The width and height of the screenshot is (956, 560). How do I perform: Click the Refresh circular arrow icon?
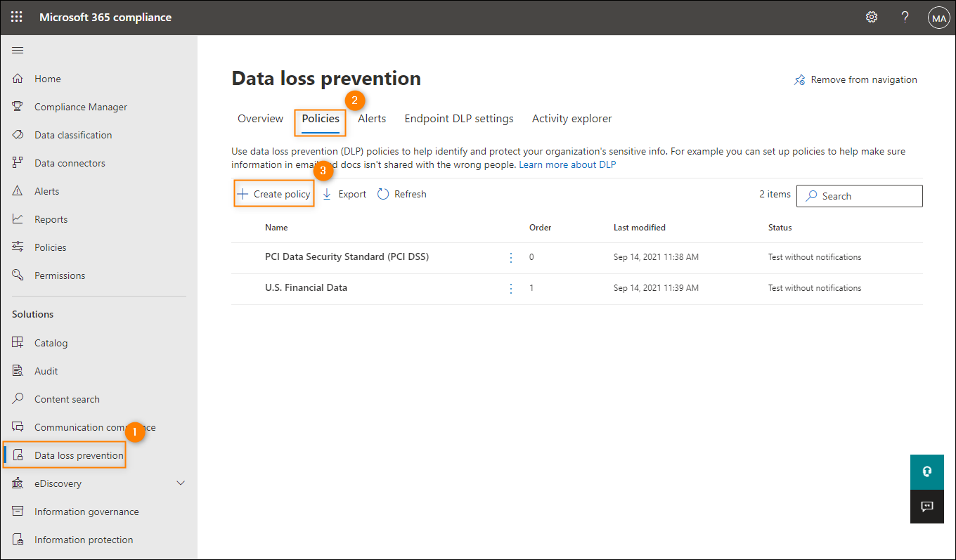click(383, 195)
